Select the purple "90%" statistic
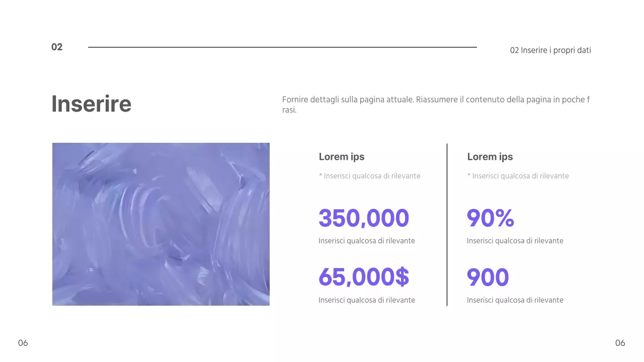The width and height of the screenshot is (644, 362). tap(491, 218)
